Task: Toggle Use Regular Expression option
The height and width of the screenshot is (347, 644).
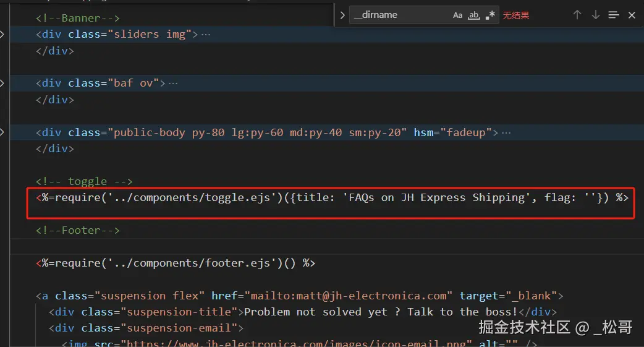Action: pyautogui.click(x=490, y=15)
